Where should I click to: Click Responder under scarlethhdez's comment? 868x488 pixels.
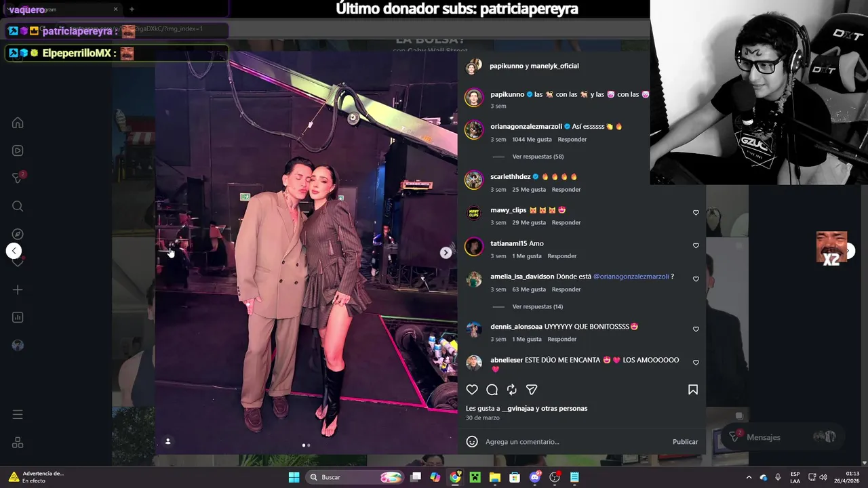click(x=566, y=190)
